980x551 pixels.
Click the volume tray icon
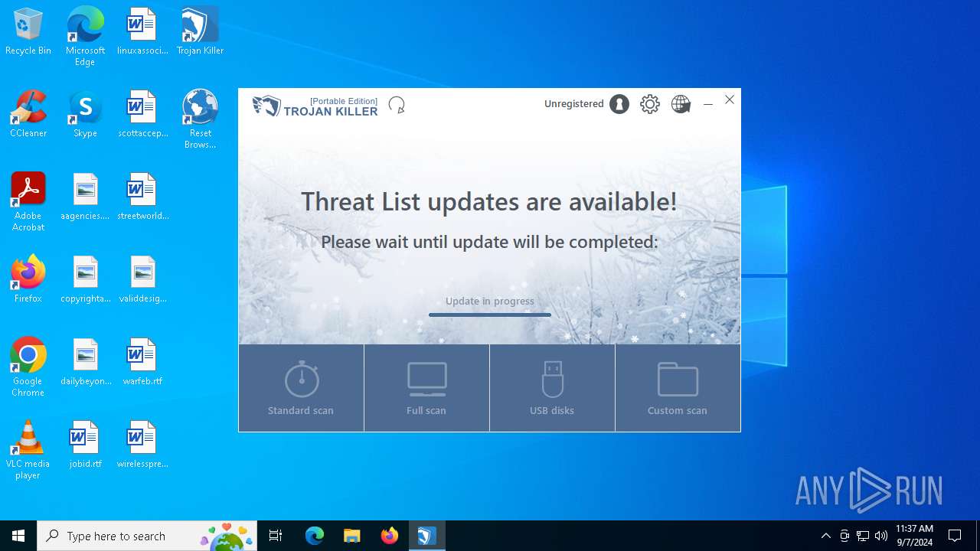[x=880, y=536]
